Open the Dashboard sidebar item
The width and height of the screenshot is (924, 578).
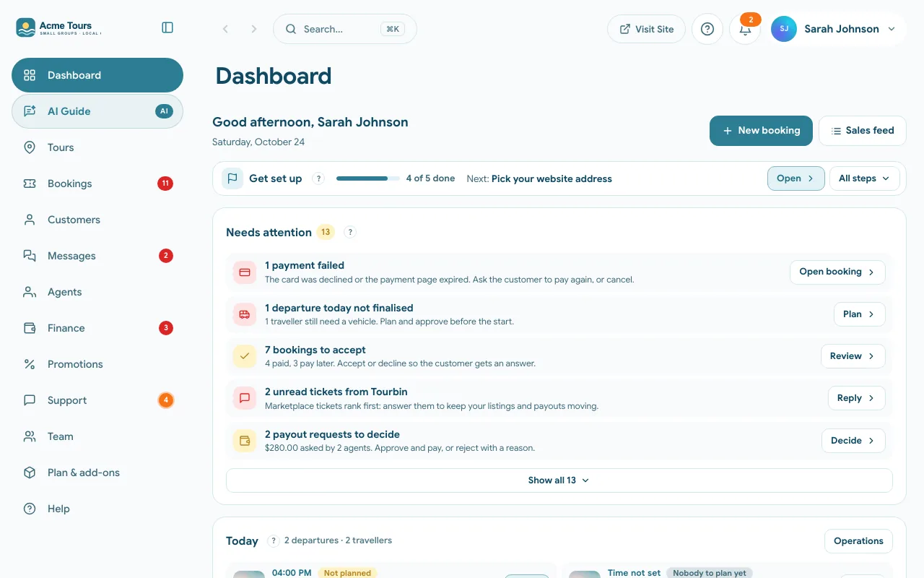(x=97, y=75)
